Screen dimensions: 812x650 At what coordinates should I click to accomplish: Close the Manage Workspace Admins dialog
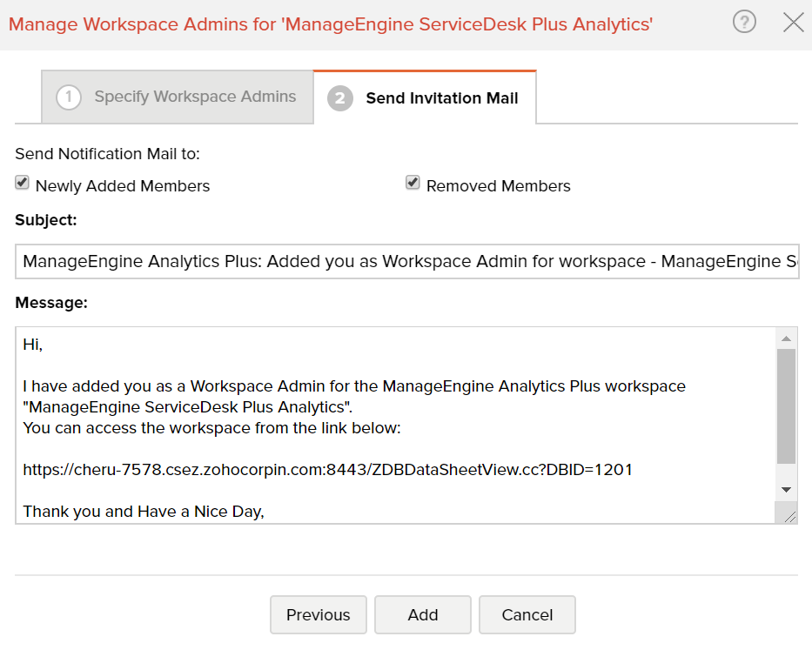pyautogui.click(x=794, y=23)
